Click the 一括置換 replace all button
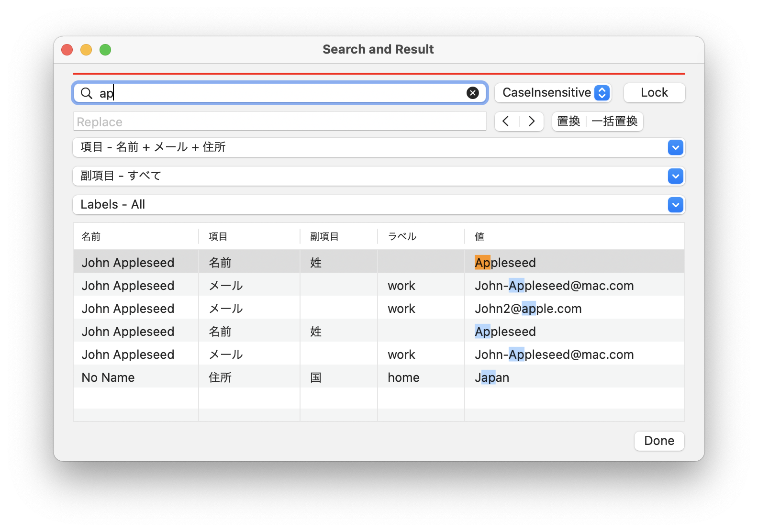 click(x=614, y=122)
